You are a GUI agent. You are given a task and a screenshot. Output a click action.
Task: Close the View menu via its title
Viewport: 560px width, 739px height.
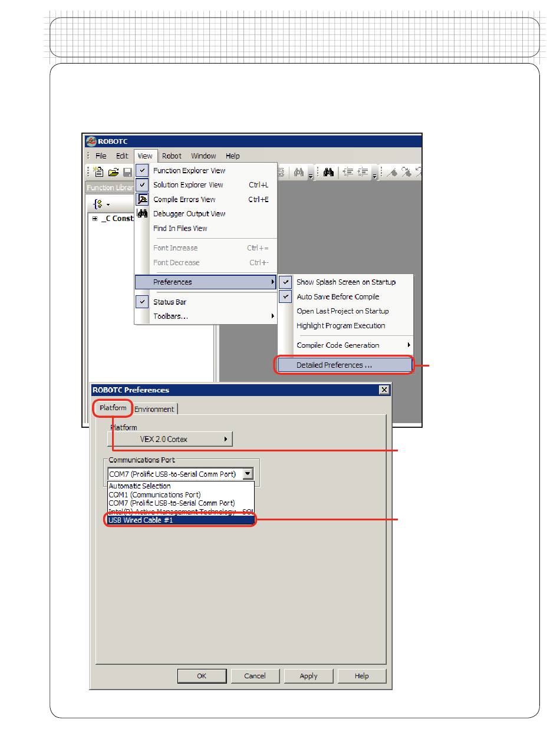pyautogui.click(x=145, y=156)
